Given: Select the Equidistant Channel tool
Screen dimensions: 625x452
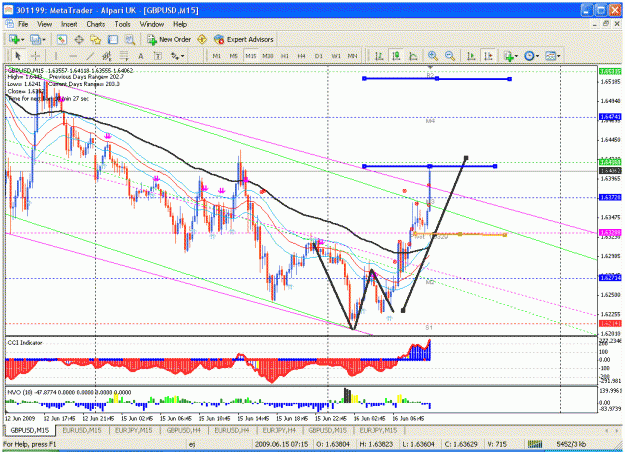Looking at the screenshot, I should [107, 56].
